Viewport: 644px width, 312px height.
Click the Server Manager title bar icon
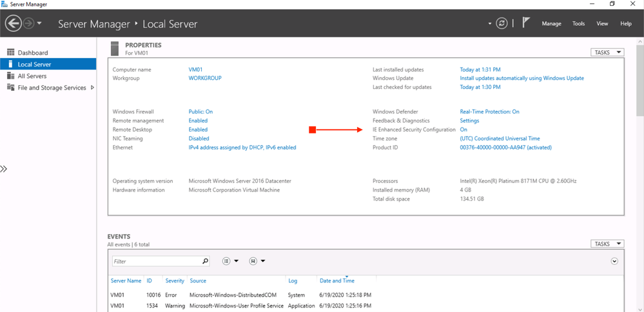pos(5,4)
